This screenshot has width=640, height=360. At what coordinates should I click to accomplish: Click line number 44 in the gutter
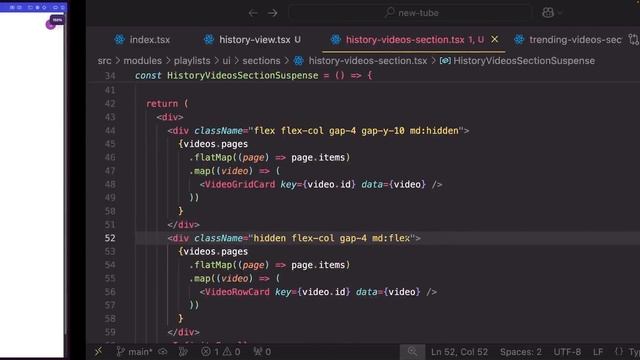pyautogui.click(x=110, y=131)
